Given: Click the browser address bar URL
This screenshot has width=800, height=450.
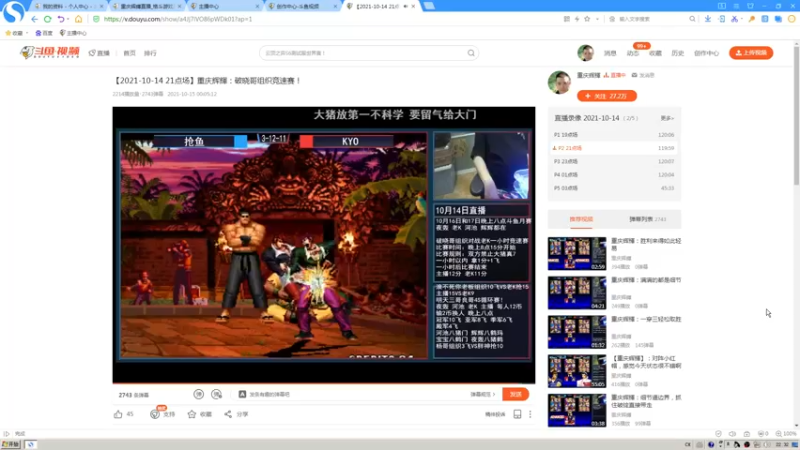Looking at the screenshot, I should pos(178,19).
